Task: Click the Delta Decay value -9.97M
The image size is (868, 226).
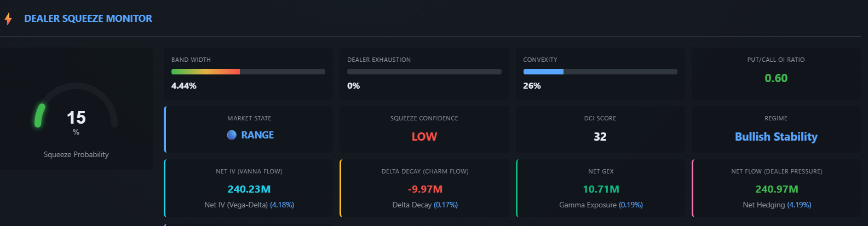Action: tap(425, 189)
